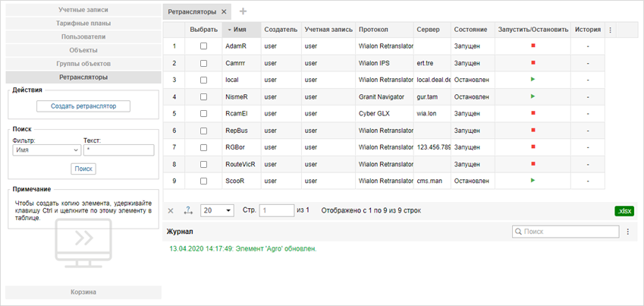Stop the RouteVicR retranslator

coord(532,164)
